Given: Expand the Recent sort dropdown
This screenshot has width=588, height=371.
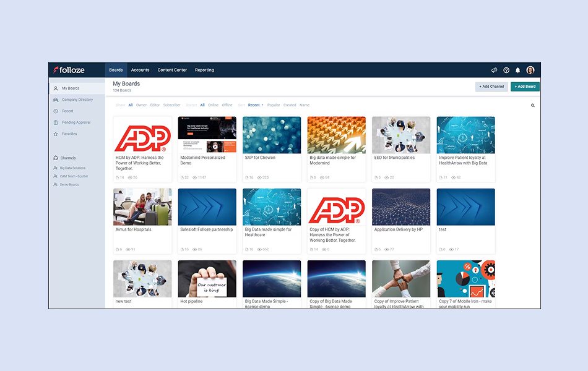Looking at the screenshot, I should pyautogui.click(x=256, y=105).
